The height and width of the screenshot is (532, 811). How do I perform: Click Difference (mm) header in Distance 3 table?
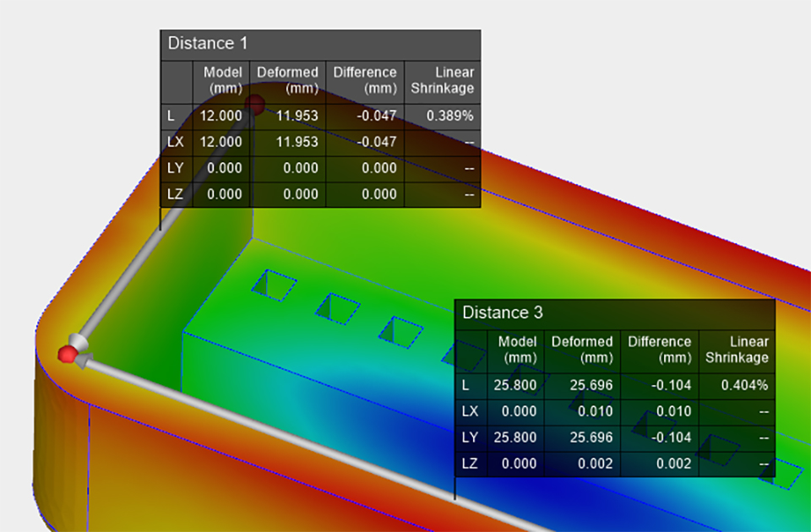660,350
